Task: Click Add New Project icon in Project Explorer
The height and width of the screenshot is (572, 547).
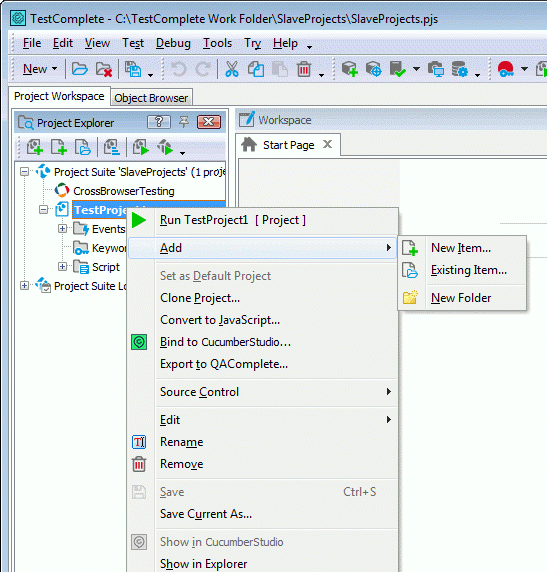Action: tap(35, 147)
